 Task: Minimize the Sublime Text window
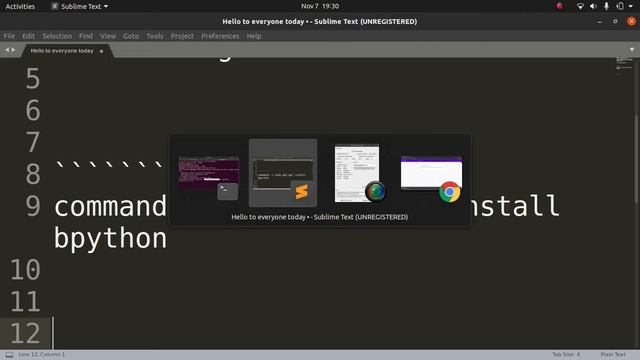(x=599, y=22)
